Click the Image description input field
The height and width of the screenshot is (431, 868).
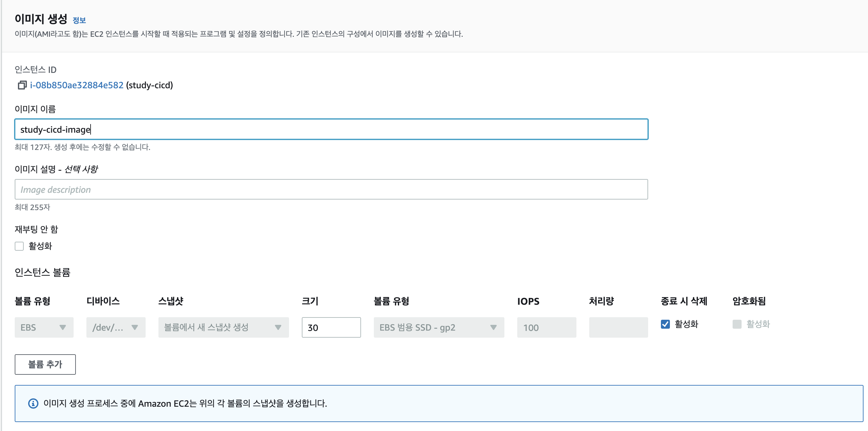pyautogui.click(x=331, y=189)
